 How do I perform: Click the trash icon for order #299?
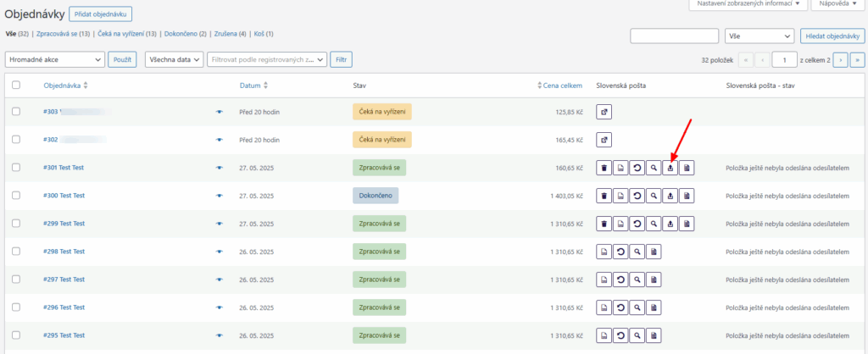click(604, 224)
